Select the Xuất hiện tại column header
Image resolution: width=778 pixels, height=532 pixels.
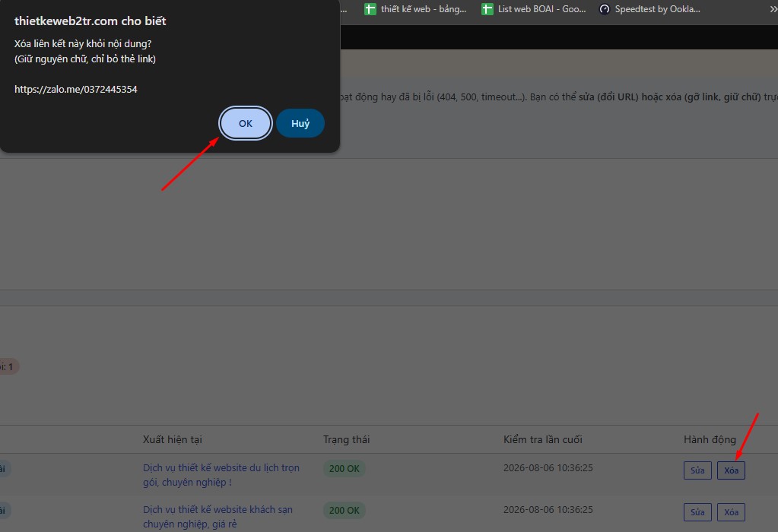172,439
